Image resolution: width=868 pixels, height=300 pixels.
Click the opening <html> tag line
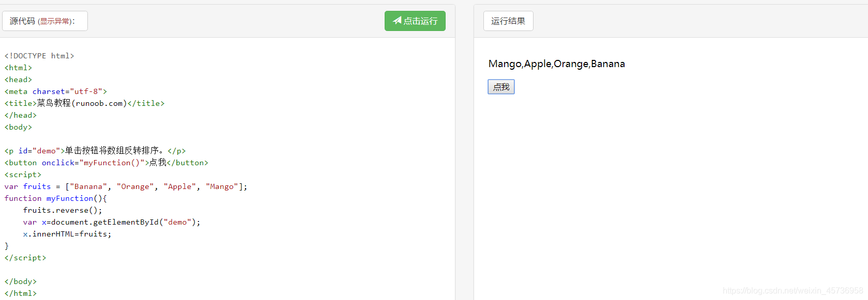[x=18, y=68]
